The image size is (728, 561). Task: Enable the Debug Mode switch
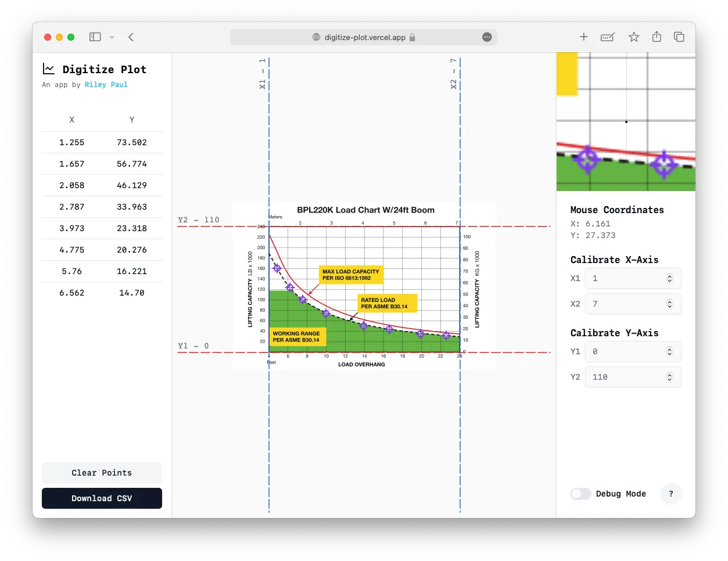pos(580,494)
